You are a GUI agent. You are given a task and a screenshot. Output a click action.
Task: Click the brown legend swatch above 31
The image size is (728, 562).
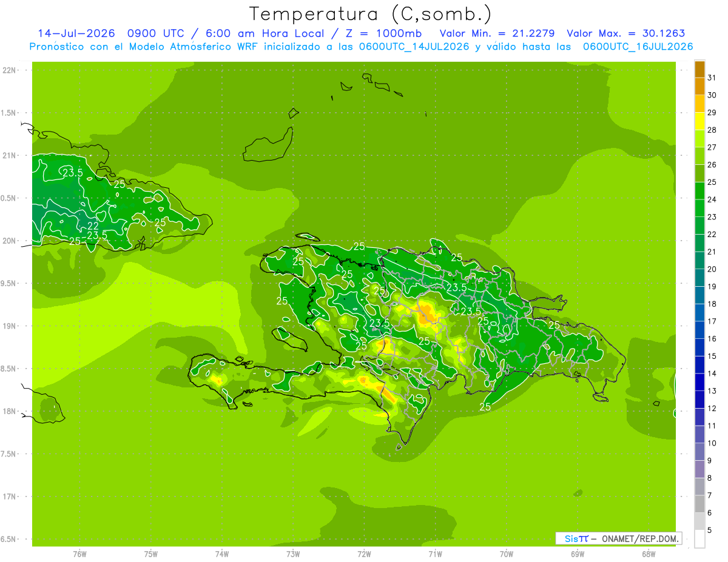coord(699,69)
